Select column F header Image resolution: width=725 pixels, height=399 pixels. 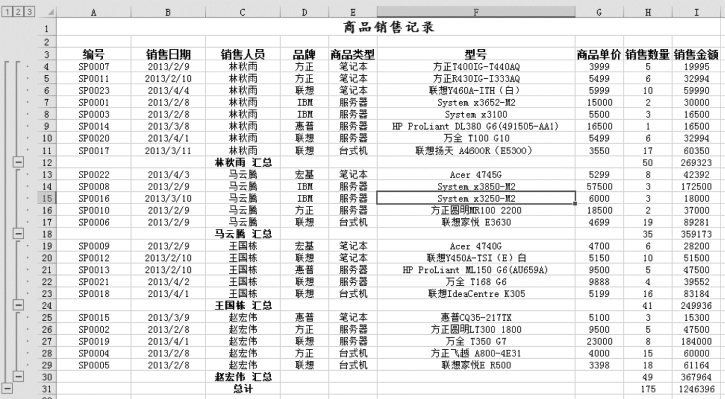(476, 12)
